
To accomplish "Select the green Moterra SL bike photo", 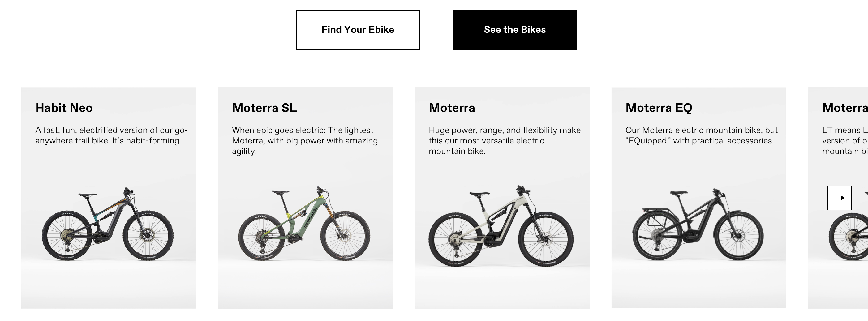I will click(x=304, y=224).
